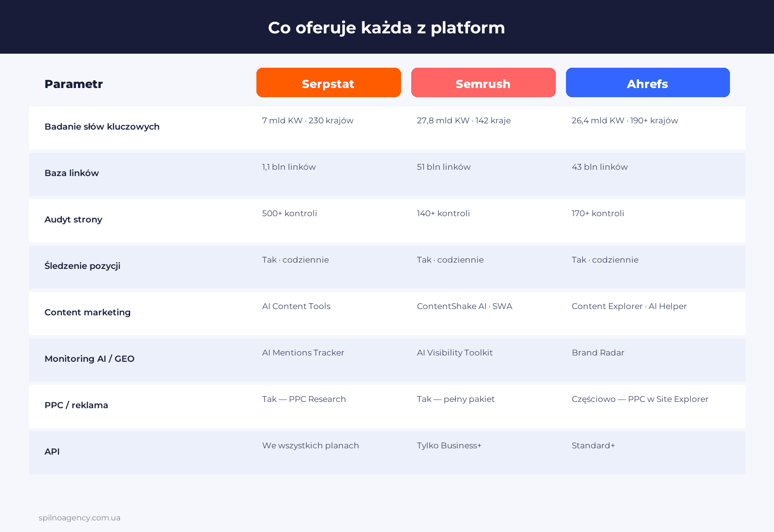Click the orange Serpstat column header
The image size is (774, 532).
[x=328, y=83]
